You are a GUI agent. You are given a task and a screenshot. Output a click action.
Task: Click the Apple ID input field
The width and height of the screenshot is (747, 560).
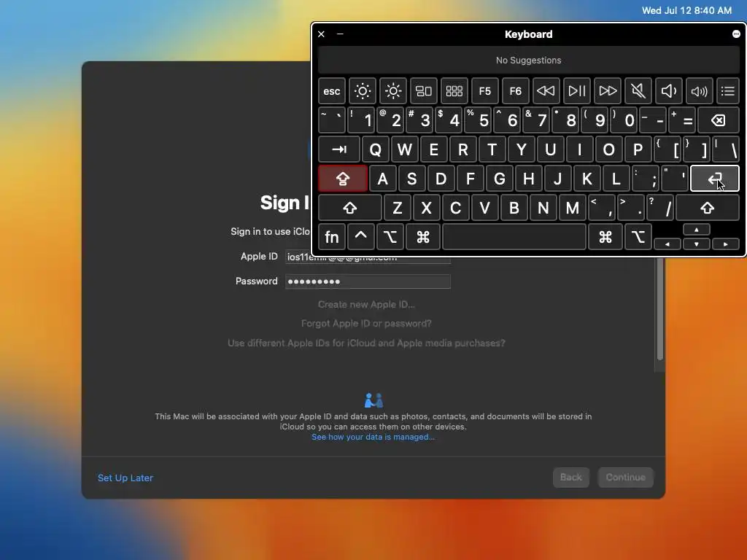pos(368,257)
